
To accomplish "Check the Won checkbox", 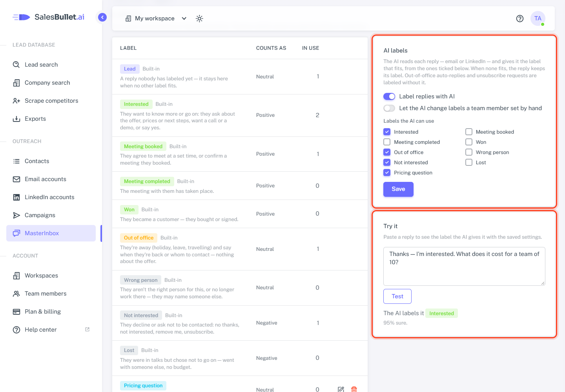I will pyautogui.click(x=469, y=142).
